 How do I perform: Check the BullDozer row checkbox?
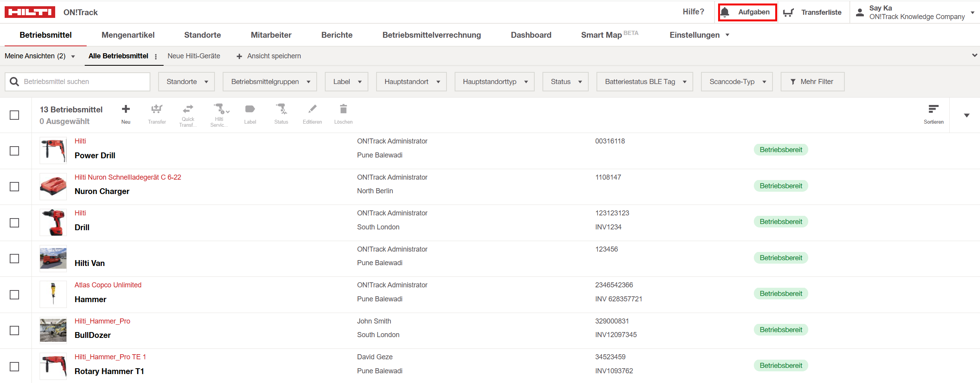tap(14, 331)
